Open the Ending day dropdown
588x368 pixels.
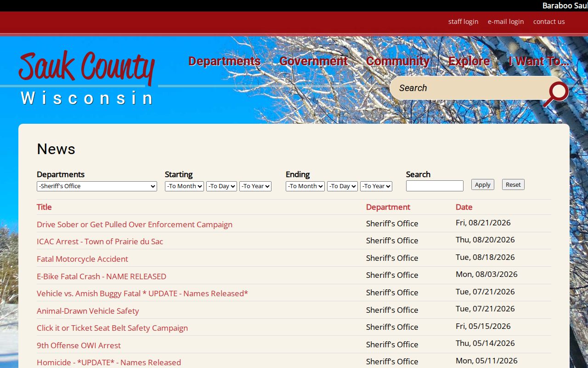[342, 186]
